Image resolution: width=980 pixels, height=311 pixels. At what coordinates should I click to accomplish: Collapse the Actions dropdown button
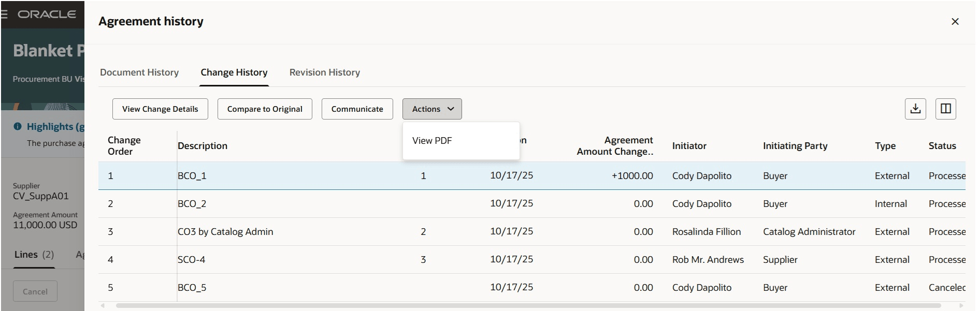[x=431, y=109]
